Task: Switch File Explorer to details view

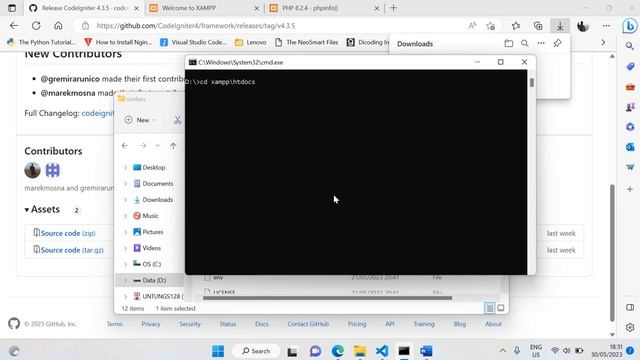Action: 489,308
